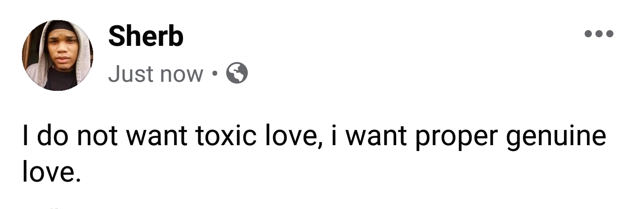The image size is (644, 209).
Task: Click the final word "love." on second line
Action: pyautogui.click(x=51, y=173)
